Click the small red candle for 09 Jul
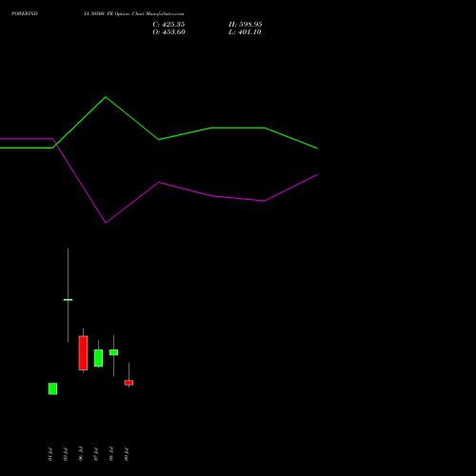The image size is (476, 476). coord(129,383)
